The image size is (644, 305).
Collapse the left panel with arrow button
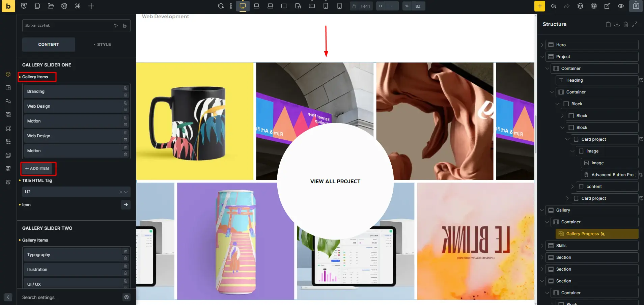[x=8, y=297]
